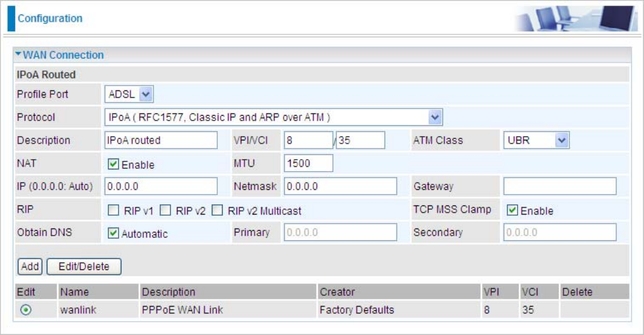Click the IPoA Routed subheading
This screenshot has width=644, height=335.
(46, 74)
